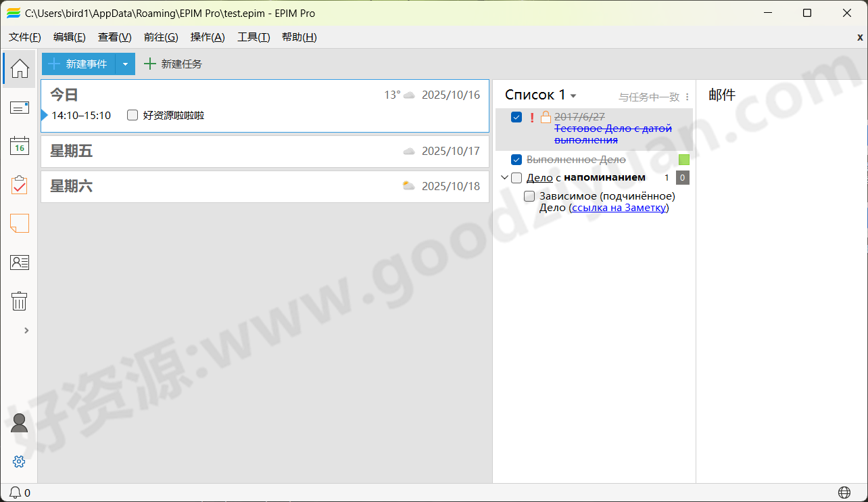Open the Home view in sidebar

[x=19, y=68]
